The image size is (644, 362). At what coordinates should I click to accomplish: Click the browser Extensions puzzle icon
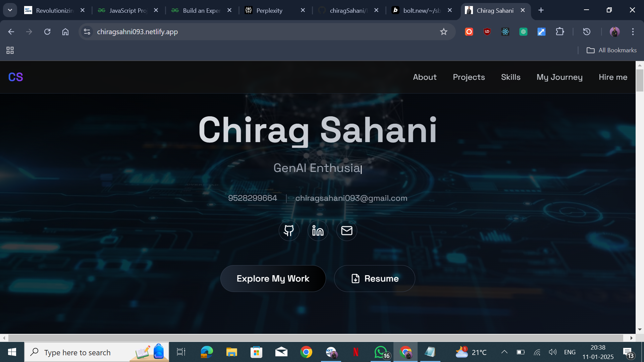pyautogui.click(x=560, y=32)
